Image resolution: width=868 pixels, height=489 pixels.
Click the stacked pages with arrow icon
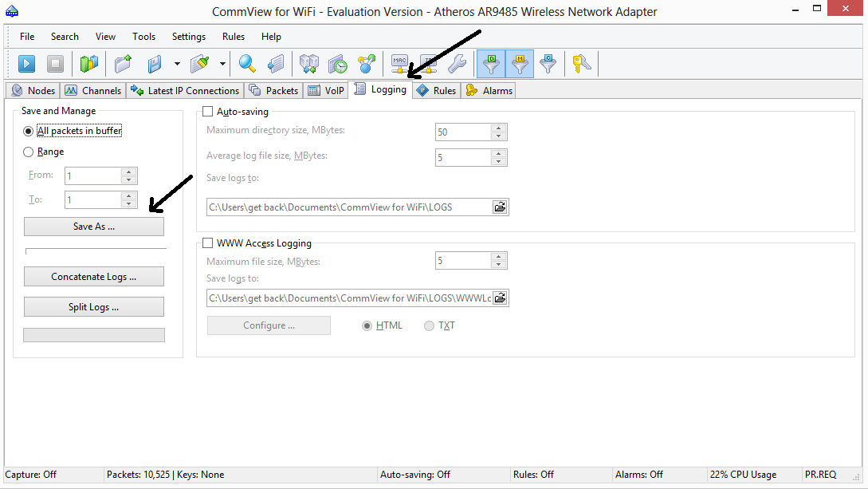click(275, 64)
